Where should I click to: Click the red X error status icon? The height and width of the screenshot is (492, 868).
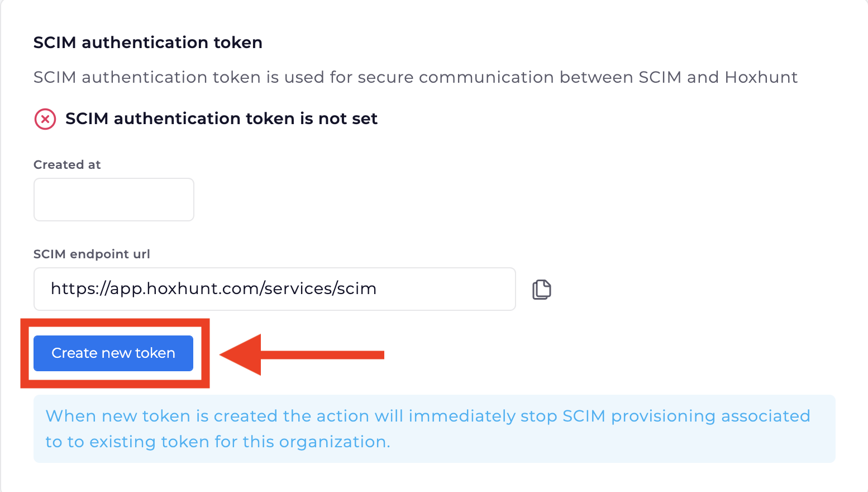[x=45, y=119]
